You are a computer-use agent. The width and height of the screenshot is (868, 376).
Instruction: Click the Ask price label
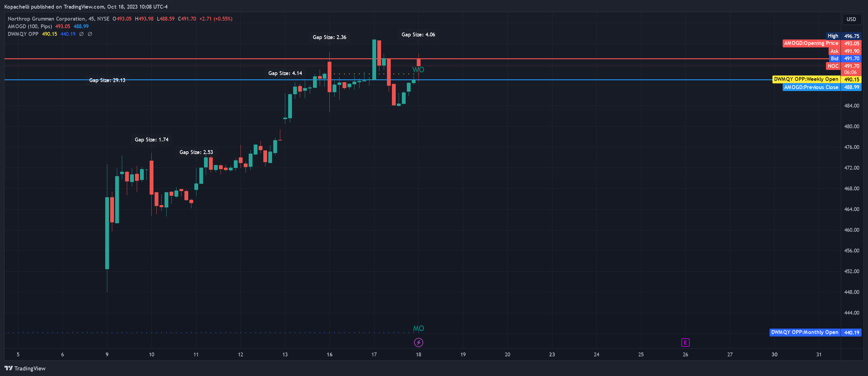click(x=845, y=51)
